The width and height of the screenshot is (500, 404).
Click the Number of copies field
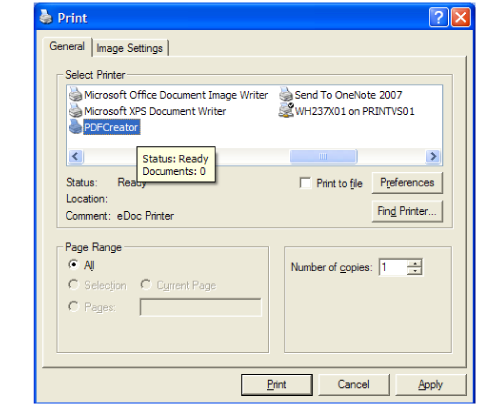[x=393, y=267]
